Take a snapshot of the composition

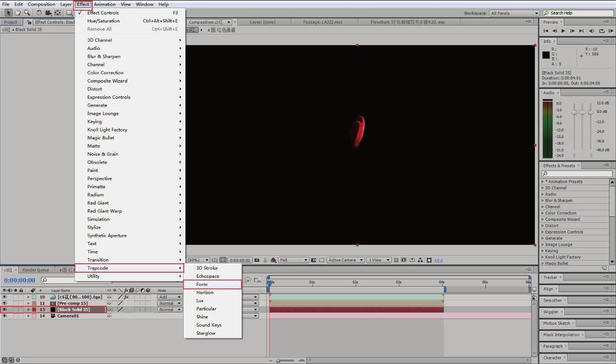(x=257, y=260)
